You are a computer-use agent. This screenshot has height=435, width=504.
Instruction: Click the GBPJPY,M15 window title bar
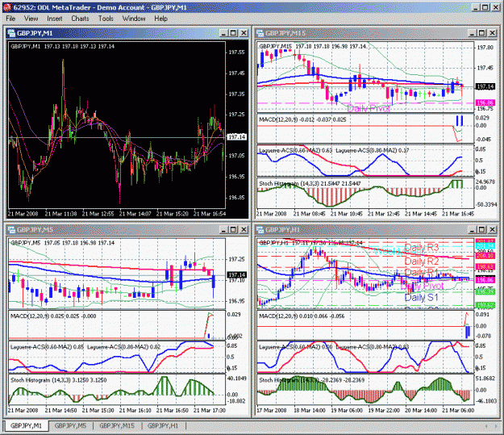click(x=376, y=33)
